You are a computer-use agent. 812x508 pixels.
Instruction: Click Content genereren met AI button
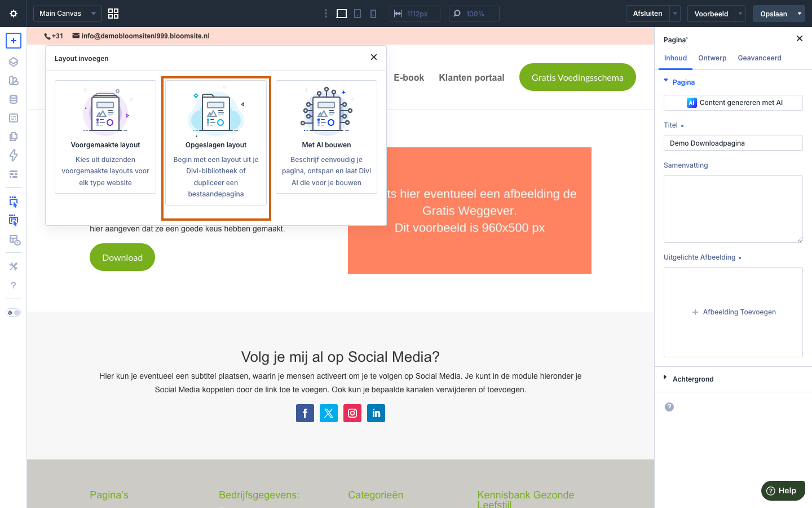(x=733, y=103)
